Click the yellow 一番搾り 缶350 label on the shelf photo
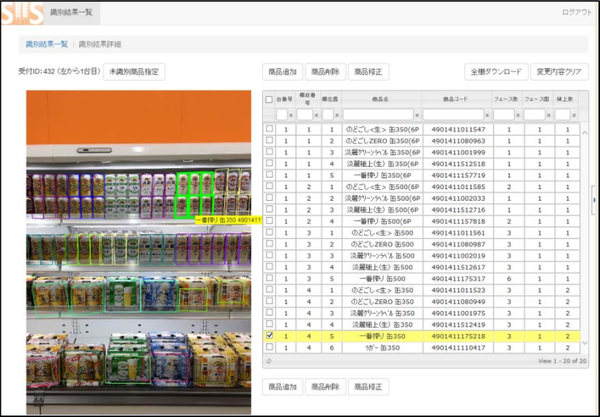Screen dimensions: 600x417 pos(228,220)
